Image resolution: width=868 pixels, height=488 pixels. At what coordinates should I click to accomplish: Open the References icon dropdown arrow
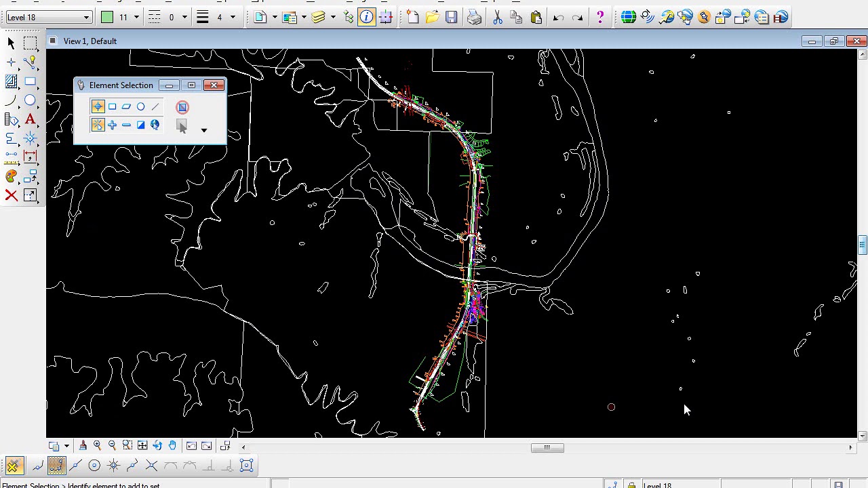point(304,17)
